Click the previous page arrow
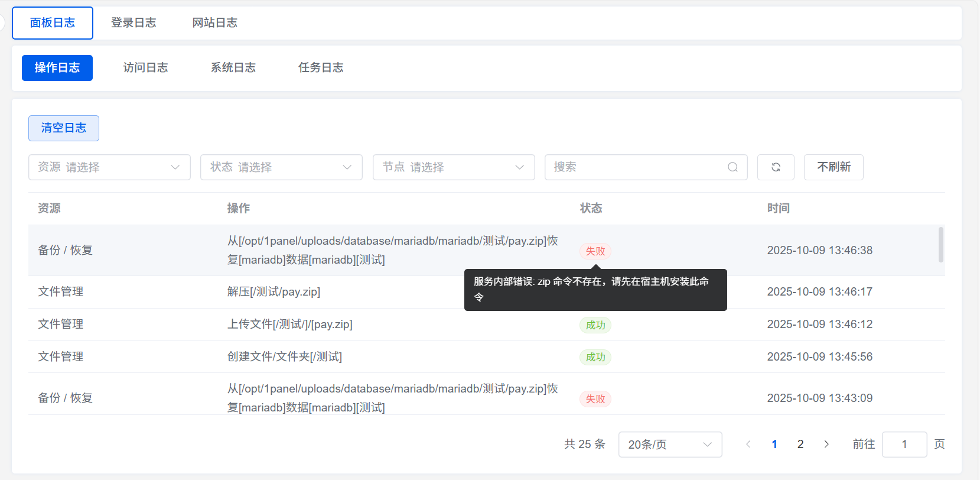The image size is (980, 480). 748,444
